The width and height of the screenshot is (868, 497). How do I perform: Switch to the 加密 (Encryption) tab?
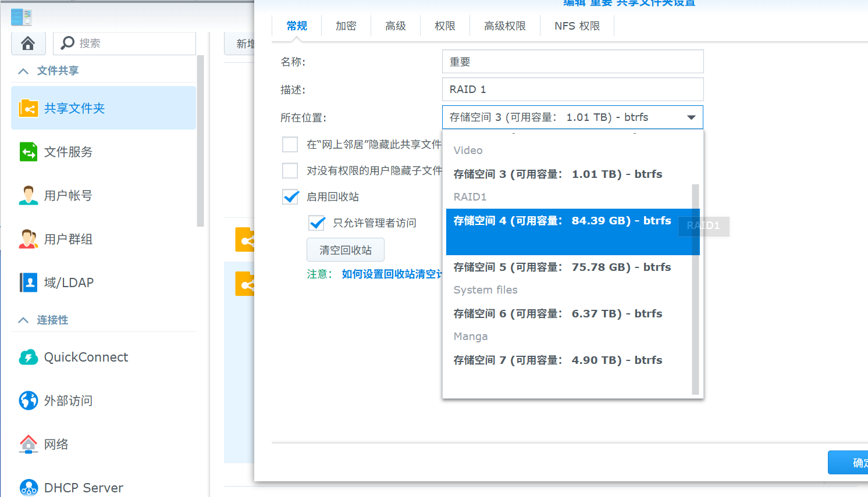pyautogui.click(x=346, y=26)
